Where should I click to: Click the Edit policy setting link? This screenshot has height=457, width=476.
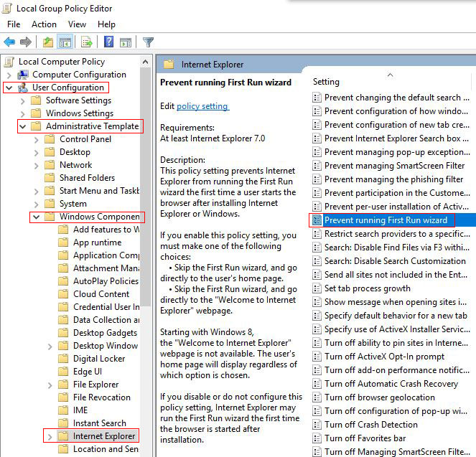[x=202, y=106]
